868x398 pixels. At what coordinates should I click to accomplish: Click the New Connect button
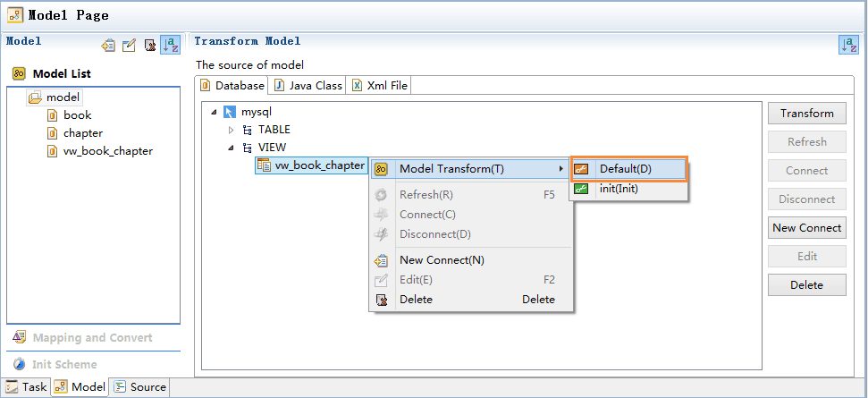tap(807, 227)
